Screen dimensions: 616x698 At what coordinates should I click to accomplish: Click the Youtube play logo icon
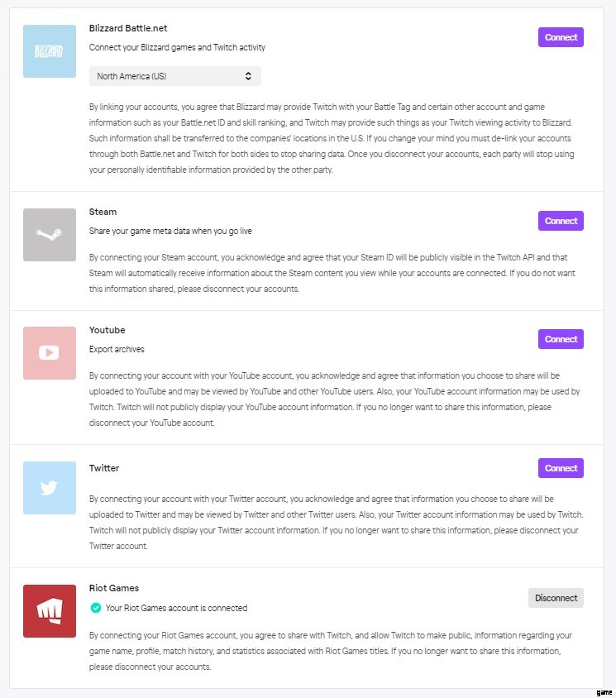pos(50,353)
